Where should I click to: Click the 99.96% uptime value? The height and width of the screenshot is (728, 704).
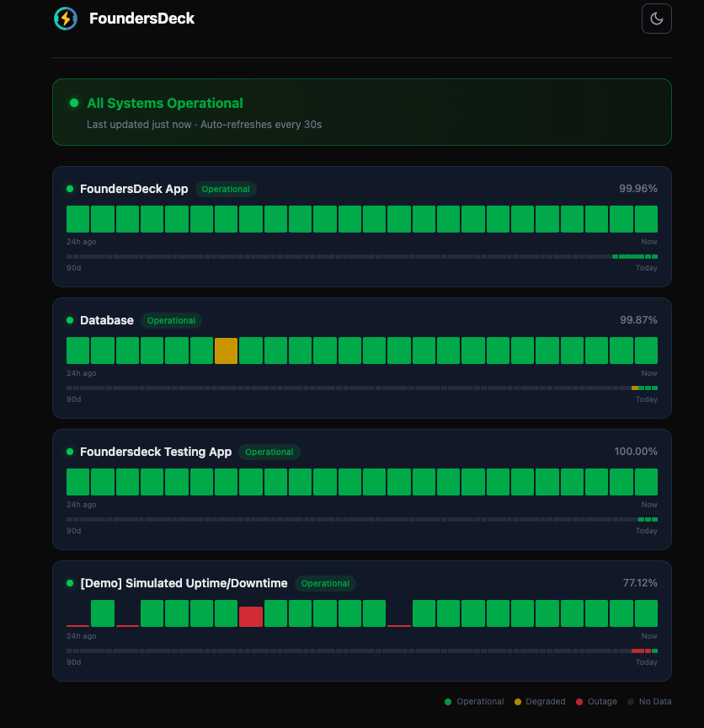(637, 189)
